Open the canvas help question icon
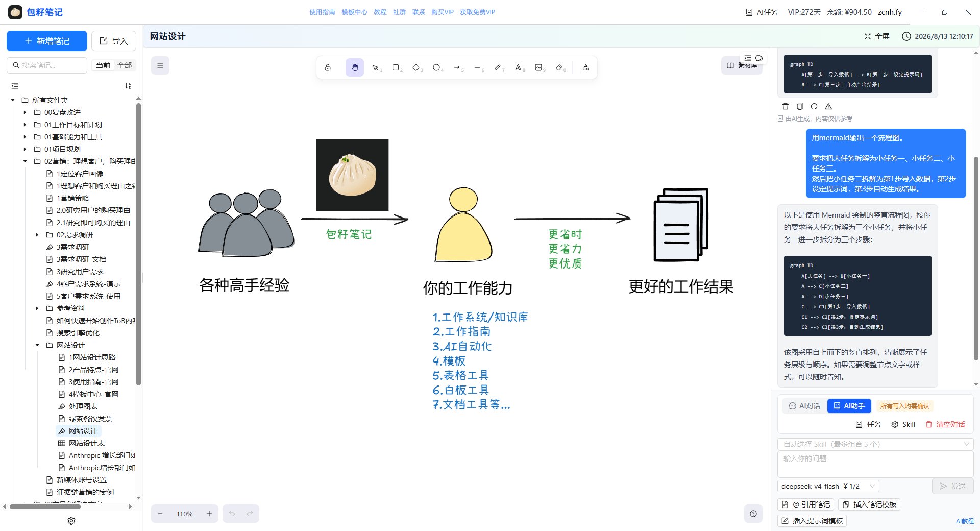Image resolution: width=980 pixels, height=531 pixels. tap(753, 514)
